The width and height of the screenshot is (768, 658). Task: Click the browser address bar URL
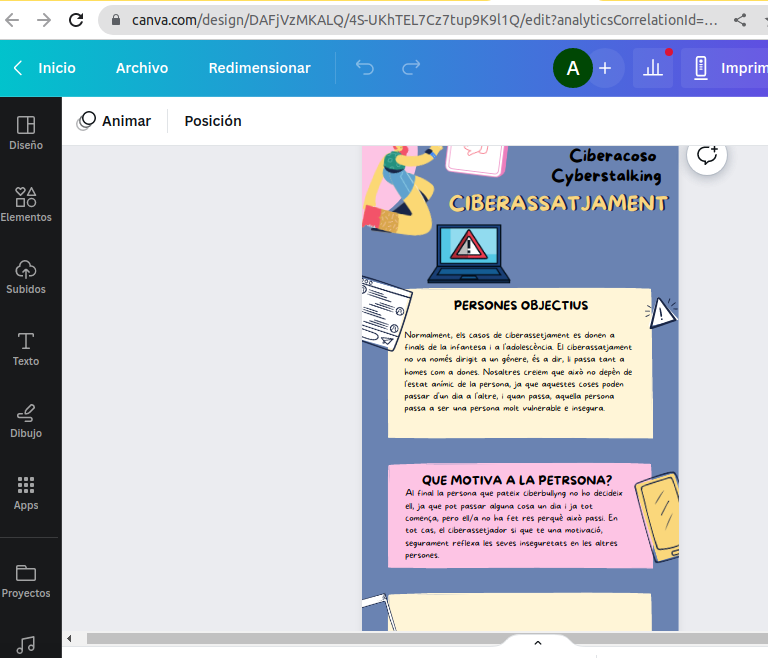pos(420,20)
